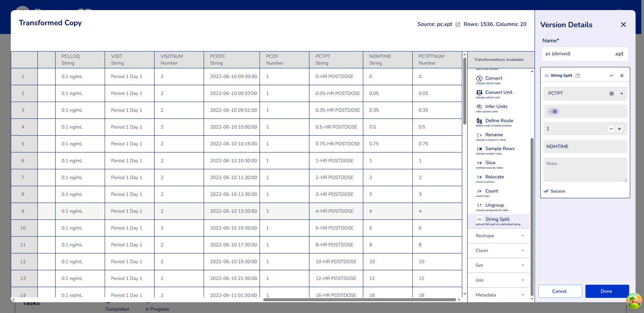
Task: Decrease the split index with minus
Action: [611, 129]
